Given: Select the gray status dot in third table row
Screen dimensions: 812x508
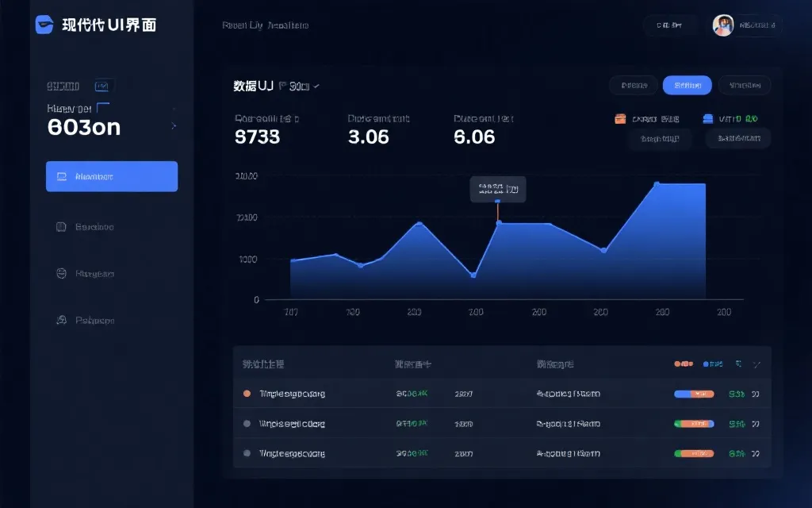Looking at the screenshot, I should pos(247,453).
